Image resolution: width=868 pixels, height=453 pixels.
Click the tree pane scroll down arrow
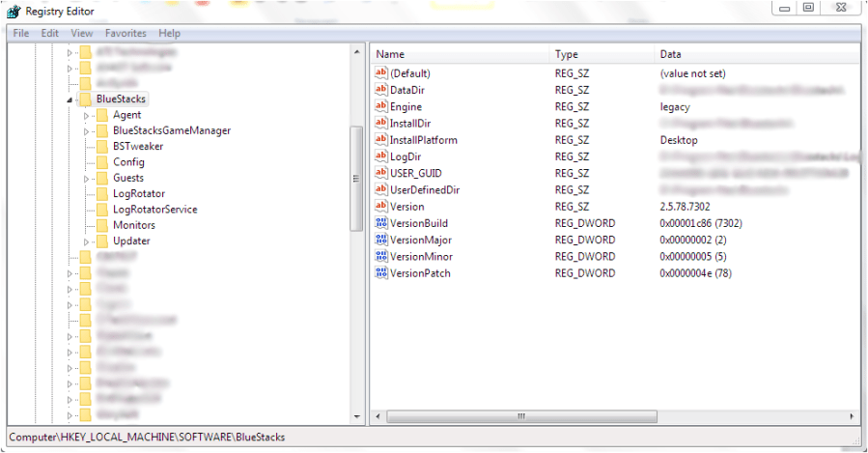(x=356, y=416)
